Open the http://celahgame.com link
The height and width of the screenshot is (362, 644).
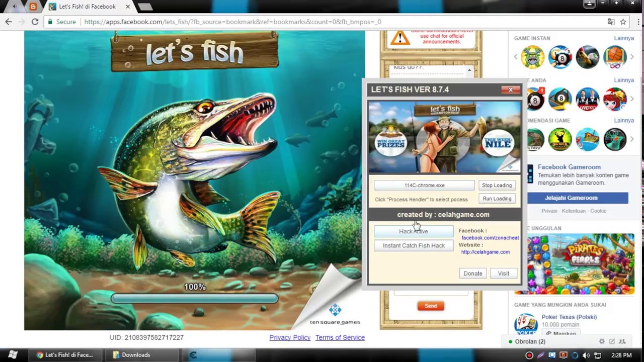(486, 252)
